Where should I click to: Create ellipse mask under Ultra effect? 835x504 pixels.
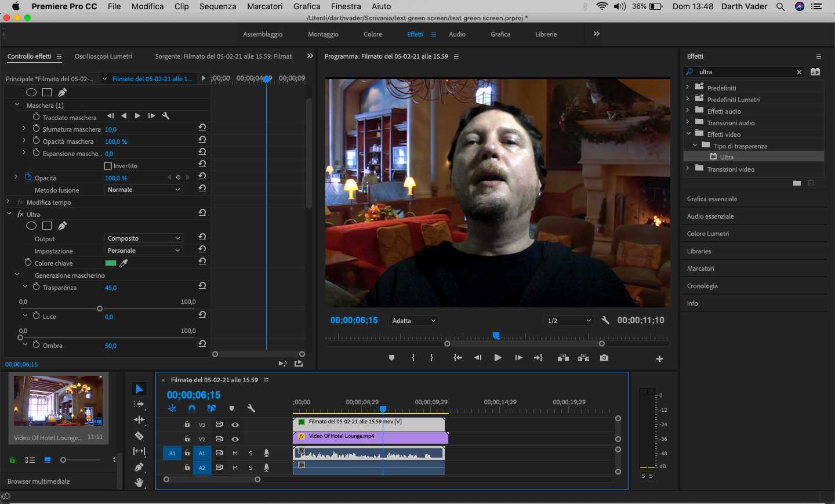[x=31, y=226]
